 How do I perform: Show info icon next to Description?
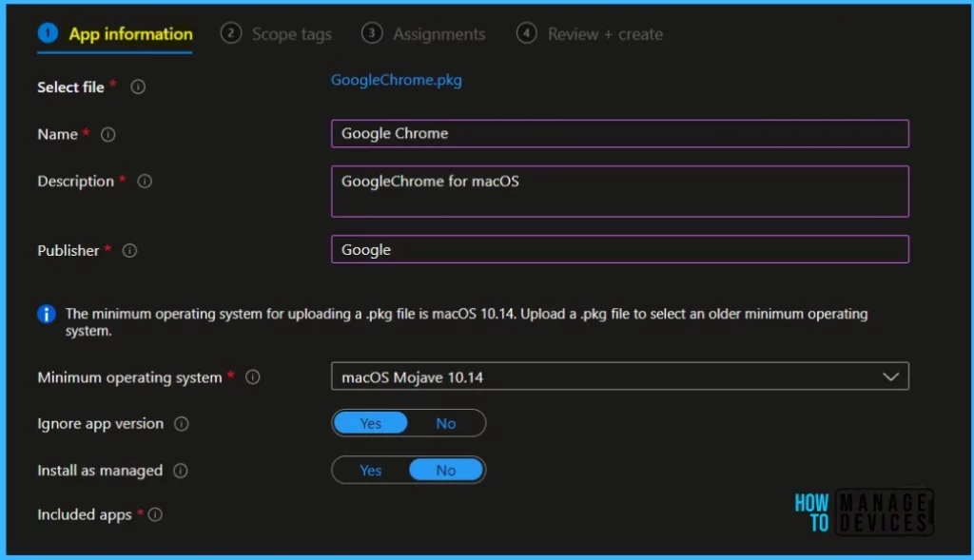tap(145, 182)
